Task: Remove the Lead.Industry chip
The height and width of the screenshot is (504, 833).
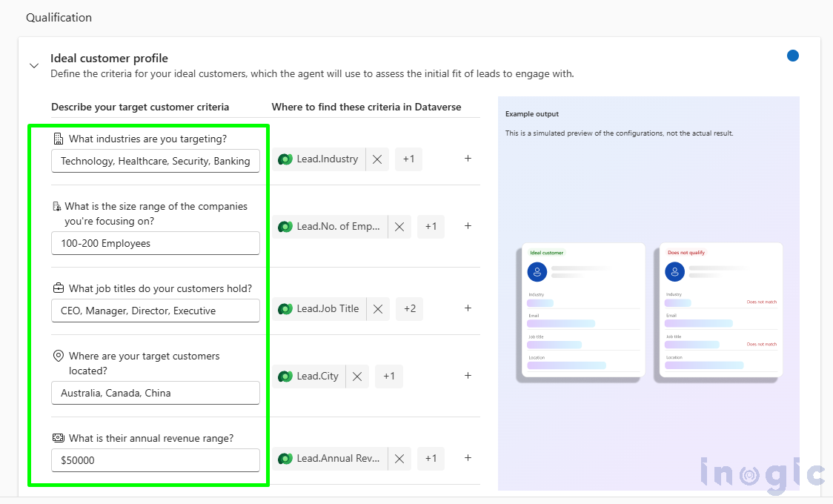Action: click(x=377, y=159)
